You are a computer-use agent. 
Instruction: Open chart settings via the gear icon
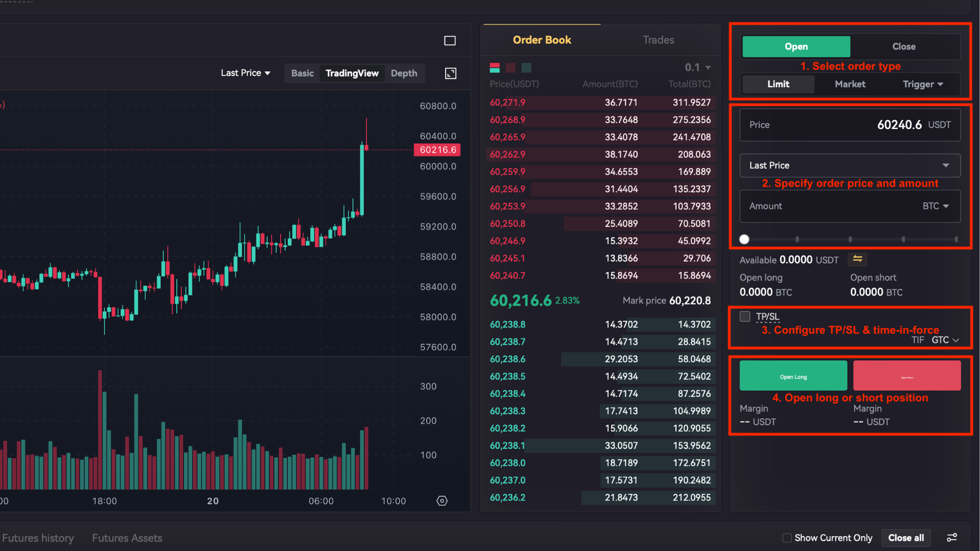[x=442, y=500]
